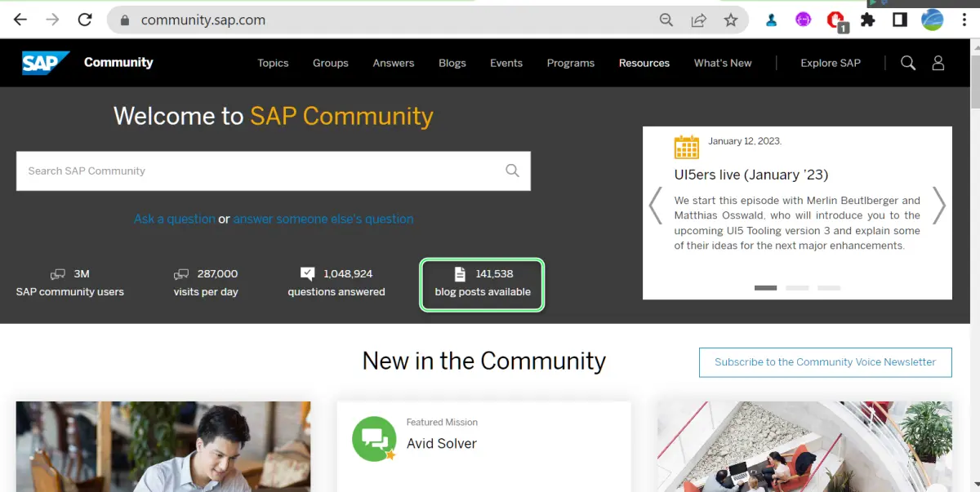
Task: Open the Programs menu
Action: coord(571,63)
